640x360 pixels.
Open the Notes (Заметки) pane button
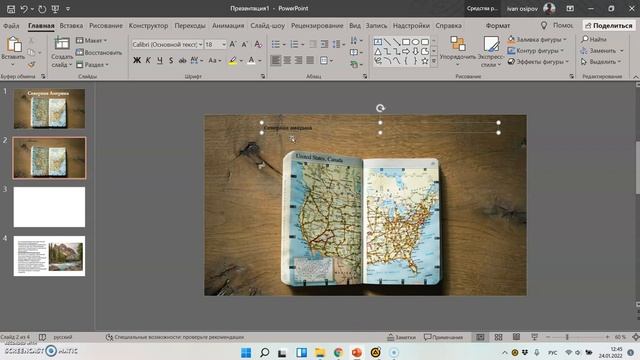pyautogui.click(x=401, y=337)
